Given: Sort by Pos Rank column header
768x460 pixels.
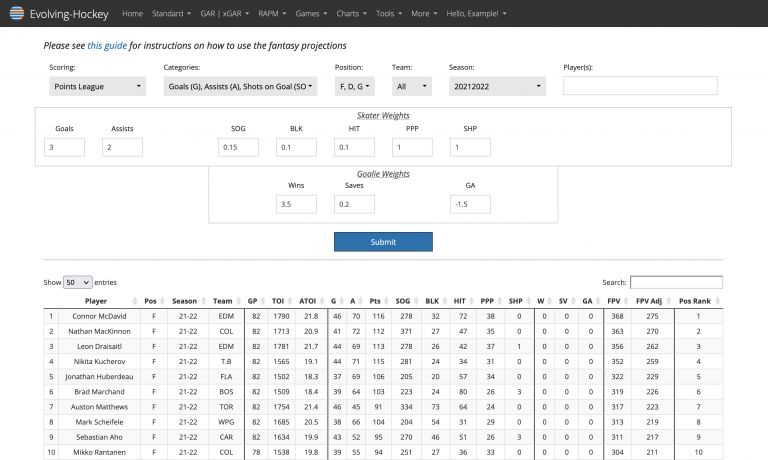Looking at the screenshot, I should click(694, 301).
